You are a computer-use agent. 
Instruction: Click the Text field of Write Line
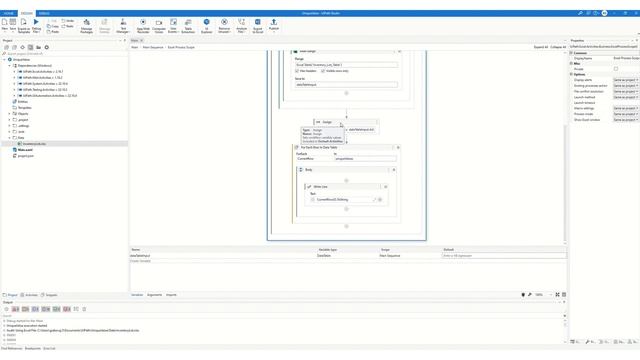[x=344, y=200]
